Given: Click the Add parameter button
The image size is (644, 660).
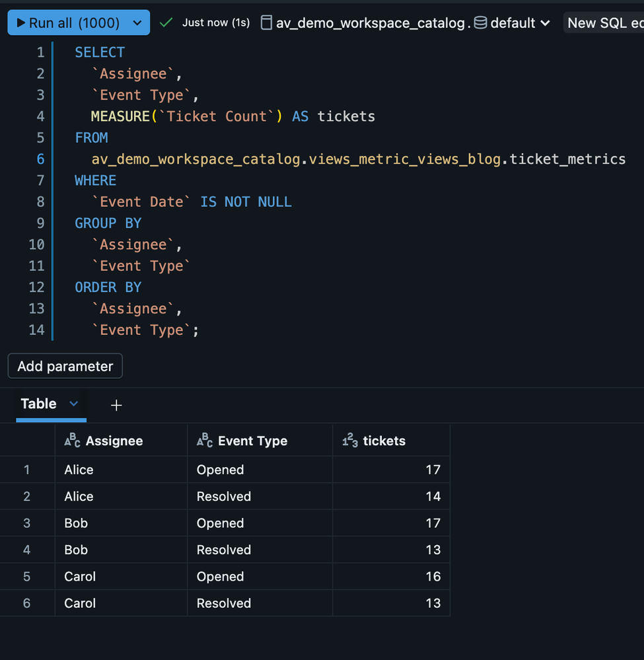Looking at the screenshot, I should [x=65, y=365].
